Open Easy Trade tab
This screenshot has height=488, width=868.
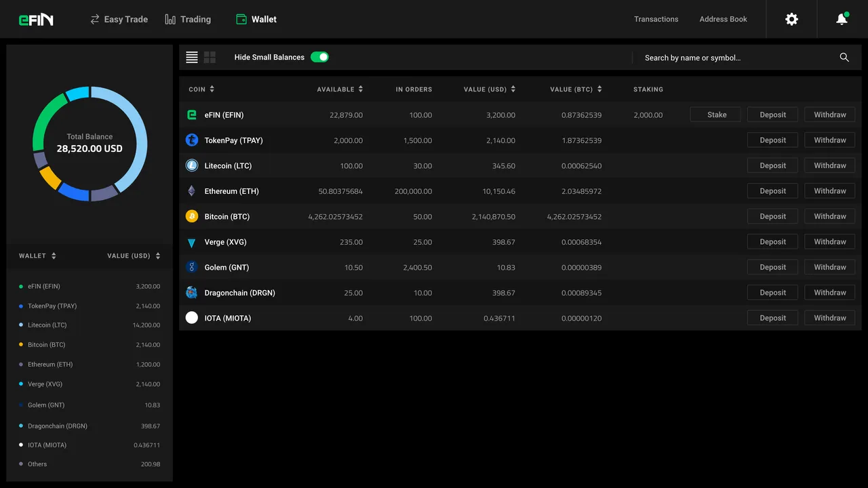pyautogui.click(x=119, y=19)
